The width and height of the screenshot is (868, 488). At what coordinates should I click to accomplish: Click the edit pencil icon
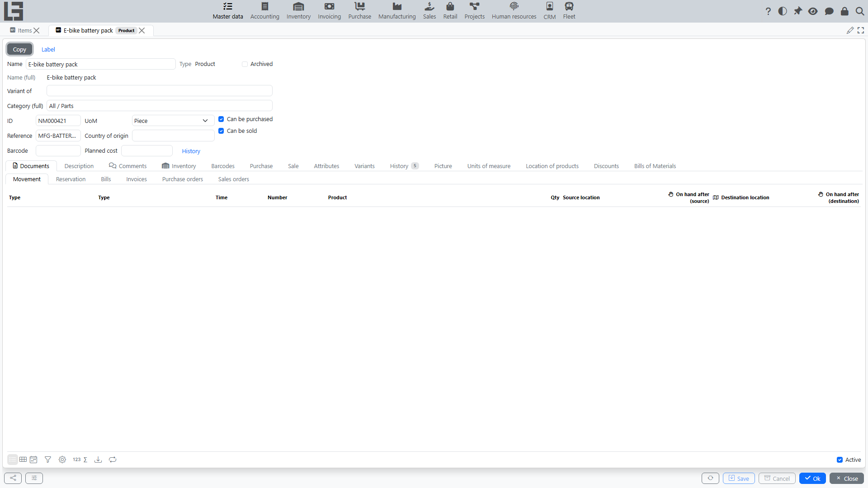[850, 30]
